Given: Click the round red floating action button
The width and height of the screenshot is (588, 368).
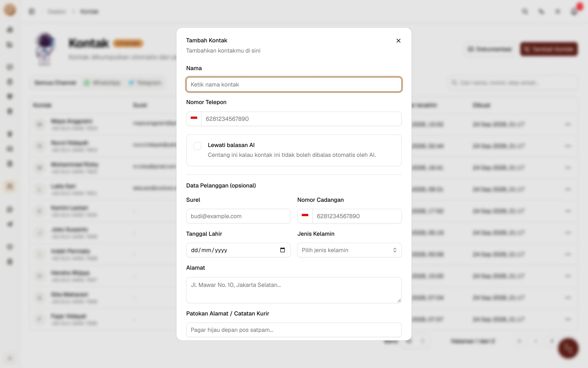Looking at the screenshot, I should (568, 348).
